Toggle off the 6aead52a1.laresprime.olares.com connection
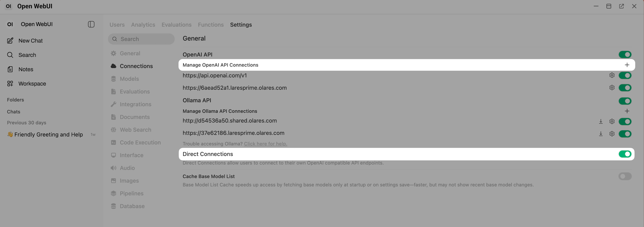The height and width of the screenshot is (227, 644). (625, 88)
